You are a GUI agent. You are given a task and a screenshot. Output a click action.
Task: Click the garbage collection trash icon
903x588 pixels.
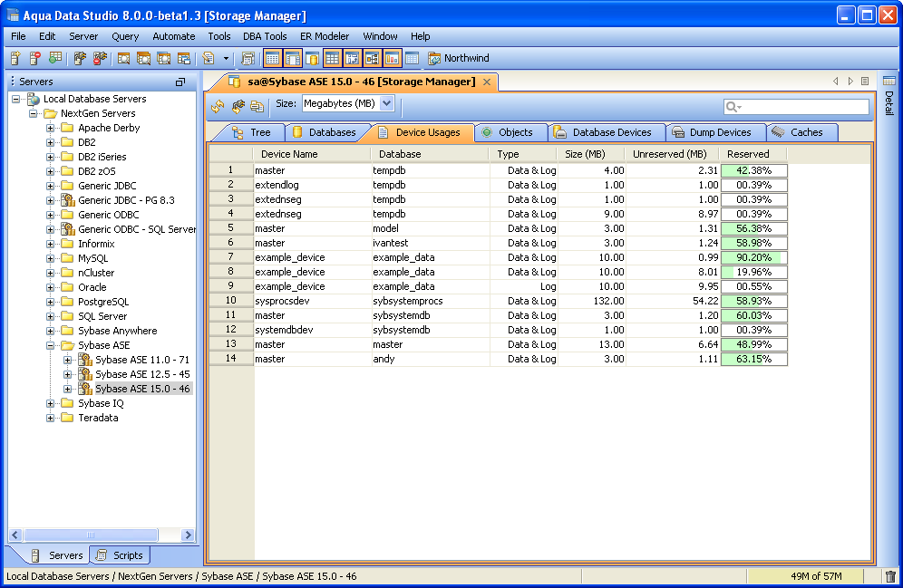tap(890, 576)
